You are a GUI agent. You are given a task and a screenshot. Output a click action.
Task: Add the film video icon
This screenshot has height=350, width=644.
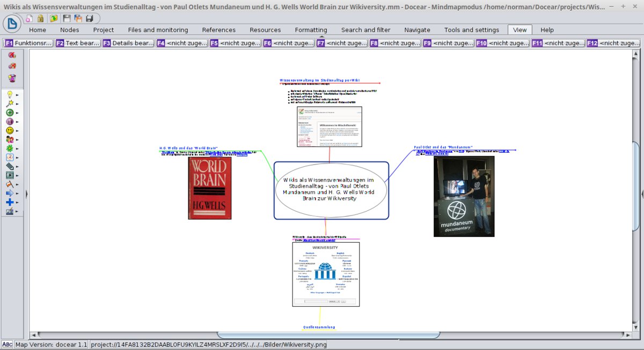(x=10, y=175)
